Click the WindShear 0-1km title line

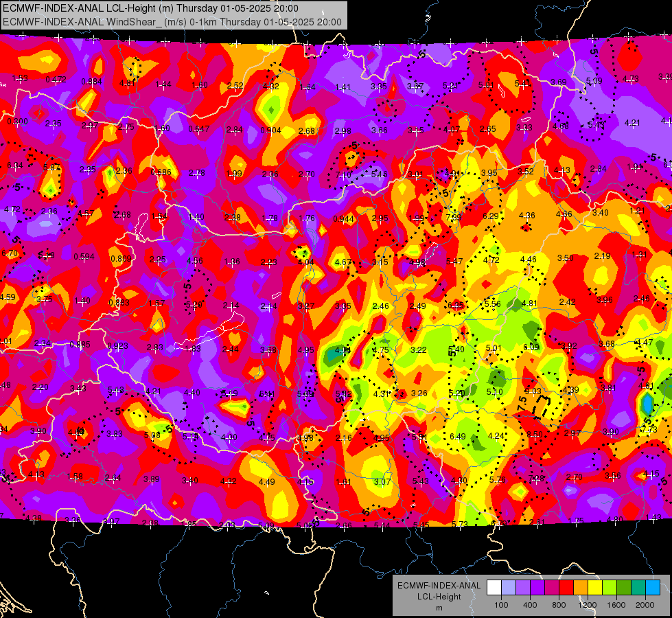(172, 22)
